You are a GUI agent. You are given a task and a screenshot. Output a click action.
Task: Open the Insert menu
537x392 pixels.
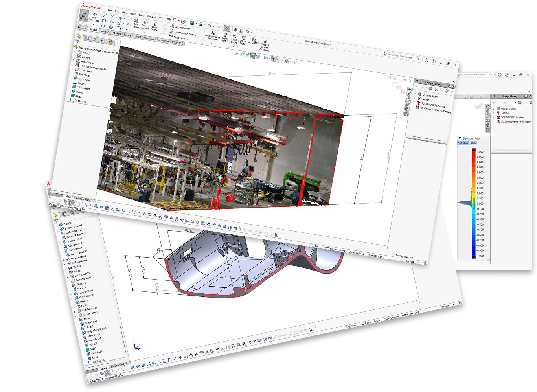pos(132,14)
